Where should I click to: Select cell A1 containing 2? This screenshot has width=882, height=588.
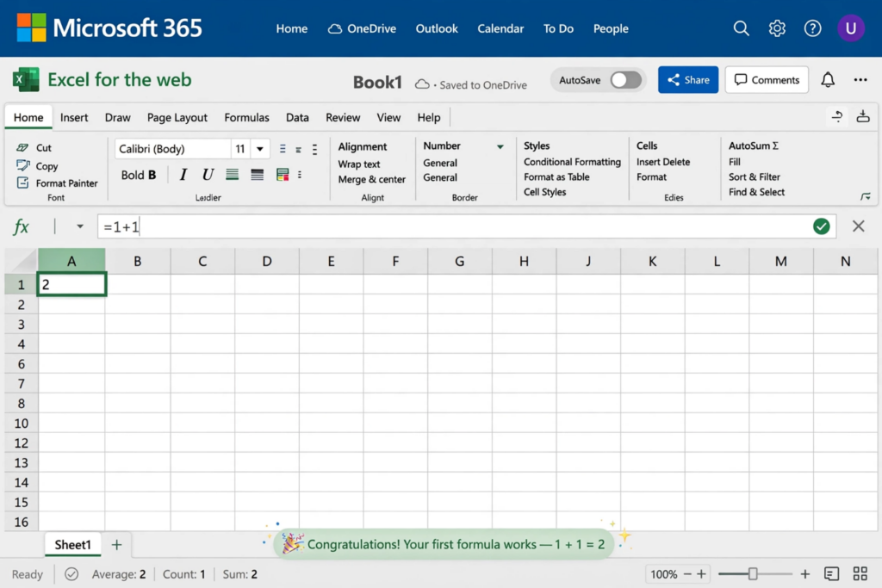(x=71, y=284)
